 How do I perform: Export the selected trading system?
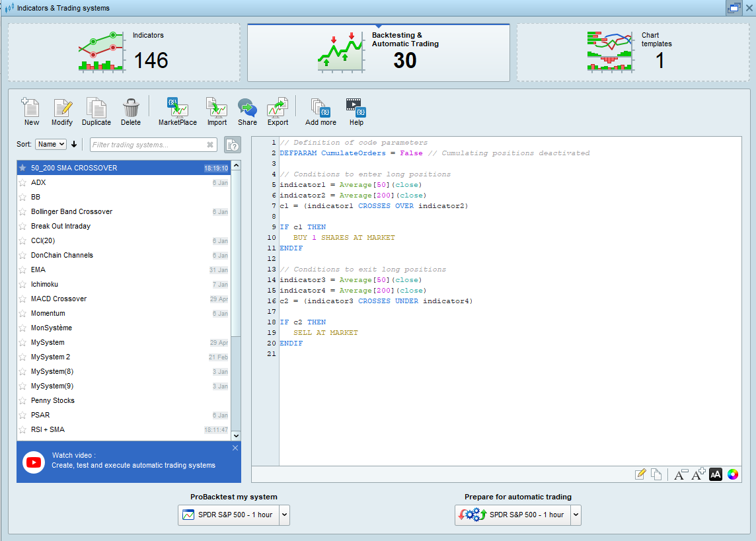(x=278, y=112)
